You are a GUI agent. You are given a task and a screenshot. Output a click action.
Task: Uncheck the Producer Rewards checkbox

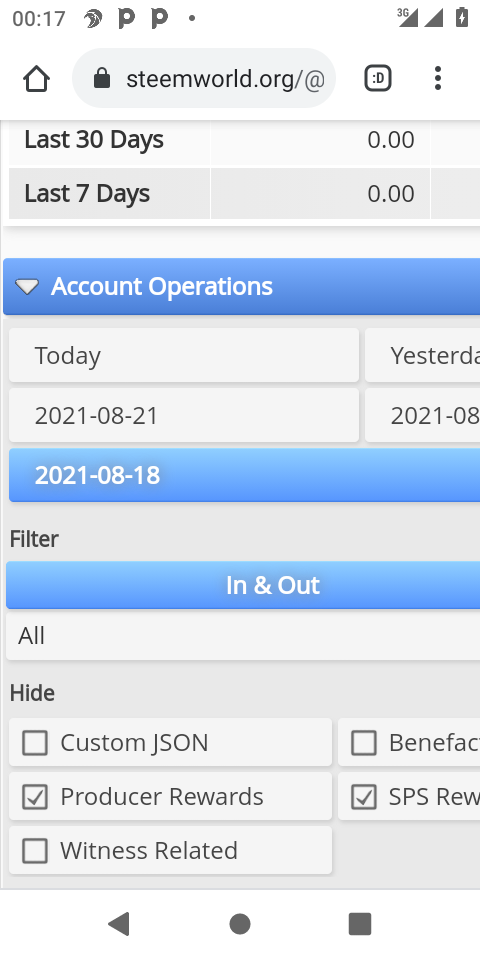pos(35,797)
